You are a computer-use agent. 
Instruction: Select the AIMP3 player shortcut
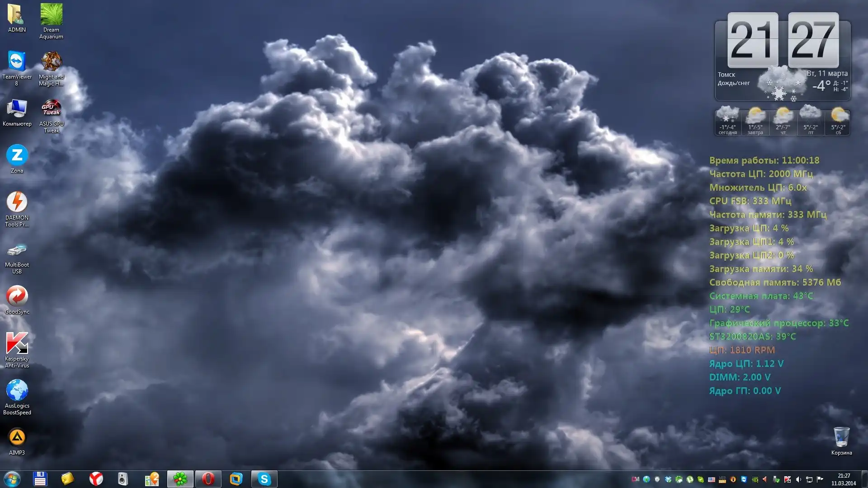click(17, 437)
